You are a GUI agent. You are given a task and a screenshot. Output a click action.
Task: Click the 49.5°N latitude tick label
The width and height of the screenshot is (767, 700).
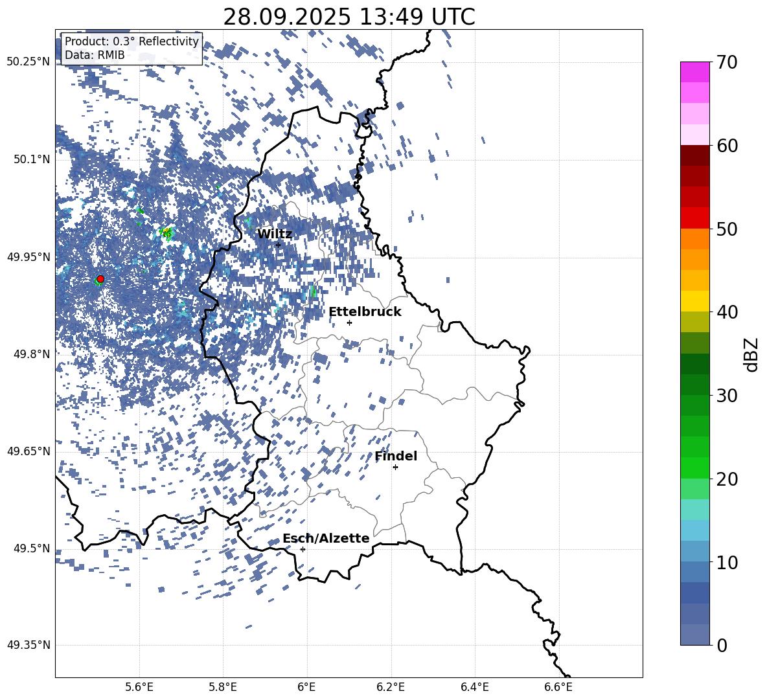32,548
